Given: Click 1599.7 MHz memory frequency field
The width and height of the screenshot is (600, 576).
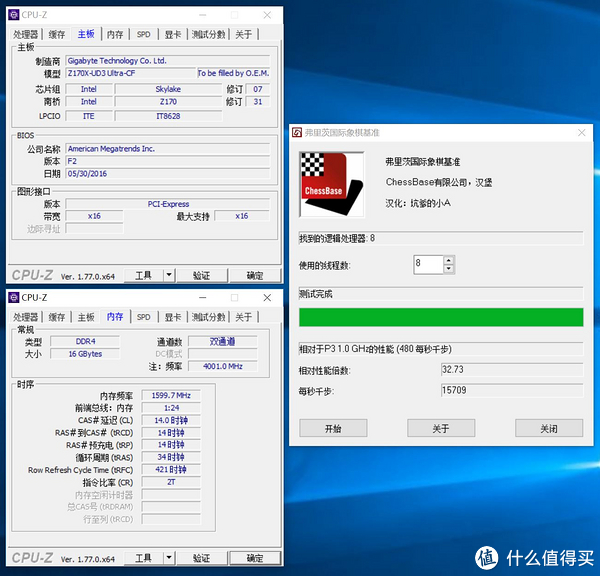Looking at the screenshot, I should [x=171, y=395].
